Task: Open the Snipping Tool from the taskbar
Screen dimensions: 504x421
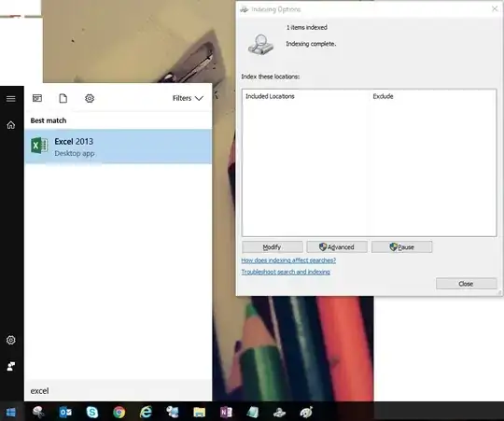Action: [38, 412]
